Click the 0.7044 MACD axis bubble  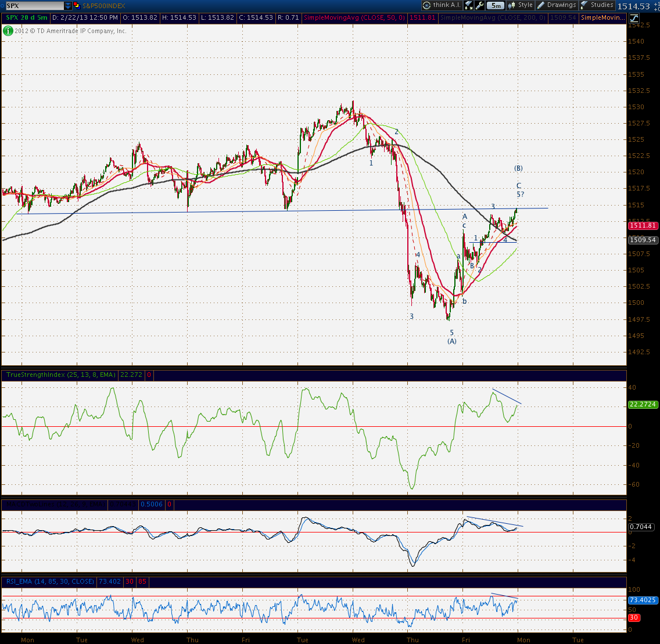pos(641,527)
